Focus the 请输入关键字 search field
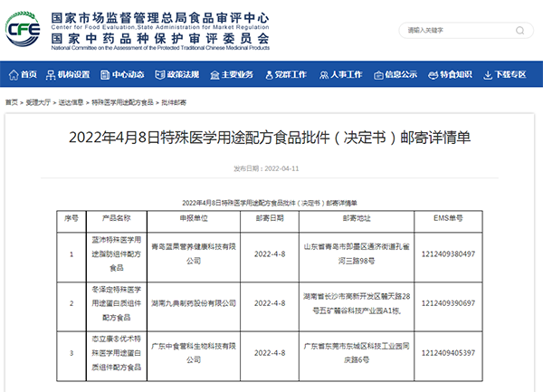This screenshot has width=543, height=392. pyautogui.click(x=452, y=30)
